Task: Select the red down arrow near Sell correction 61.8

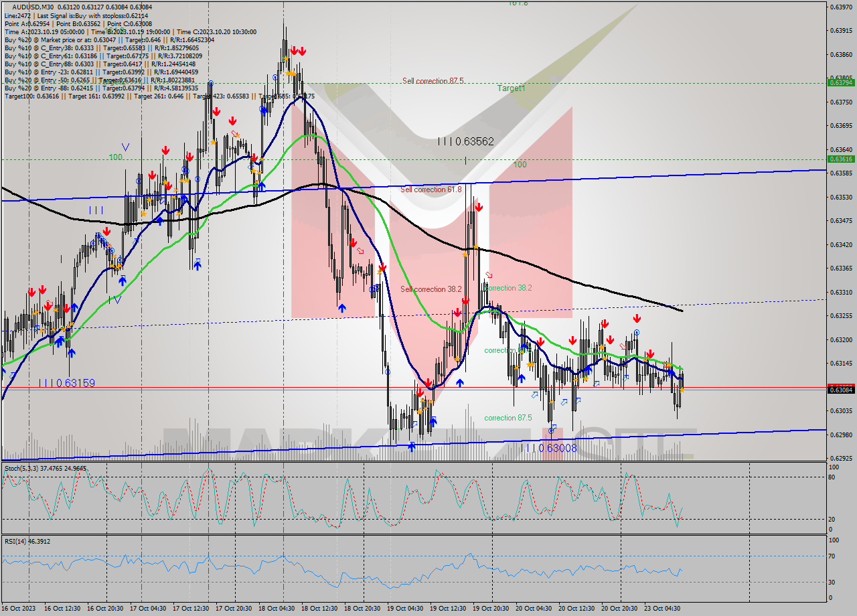Action: (x=479, y=207)
